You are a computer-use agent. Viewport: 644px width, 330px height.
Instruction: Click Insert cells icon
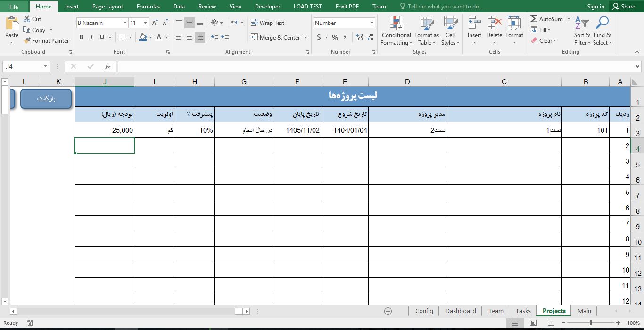click(x=474, y=23)
